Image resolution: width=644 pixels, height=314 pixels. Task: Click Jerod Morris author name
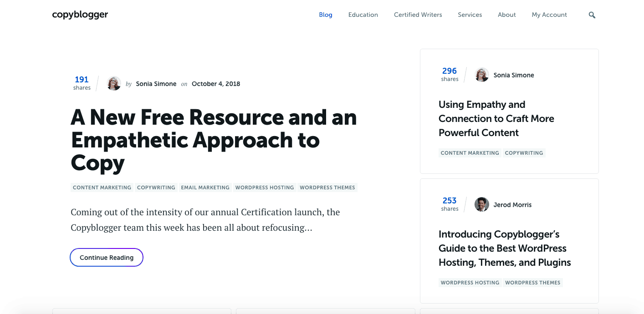click(512, 205)
